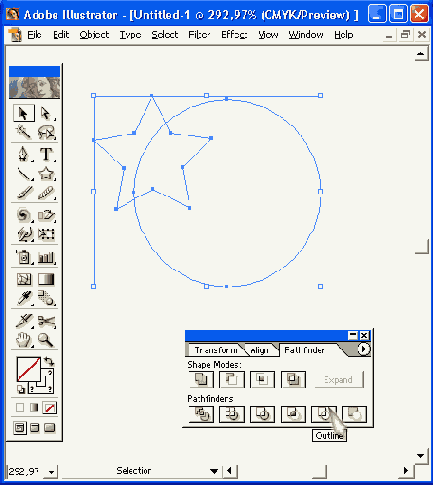Switch to the Transform palette tab
This screenshot has height=485, width=433.
click(x=216, y=350)
